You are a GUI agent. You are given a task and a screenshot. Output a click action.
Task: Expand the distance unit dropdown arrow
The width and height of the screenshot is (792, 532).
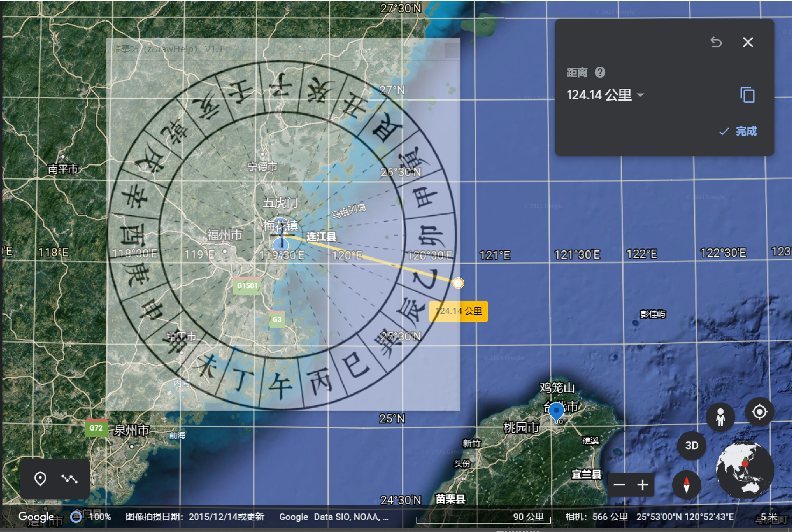[640, 95]
